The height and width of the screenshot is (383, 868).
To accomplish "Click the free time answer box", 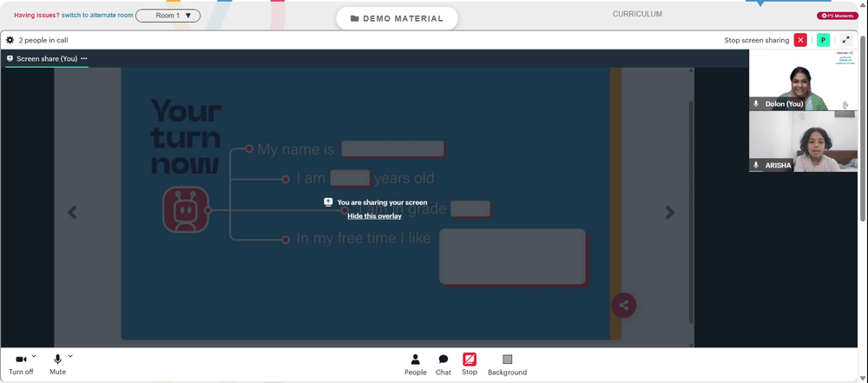I will click(513, 256).
